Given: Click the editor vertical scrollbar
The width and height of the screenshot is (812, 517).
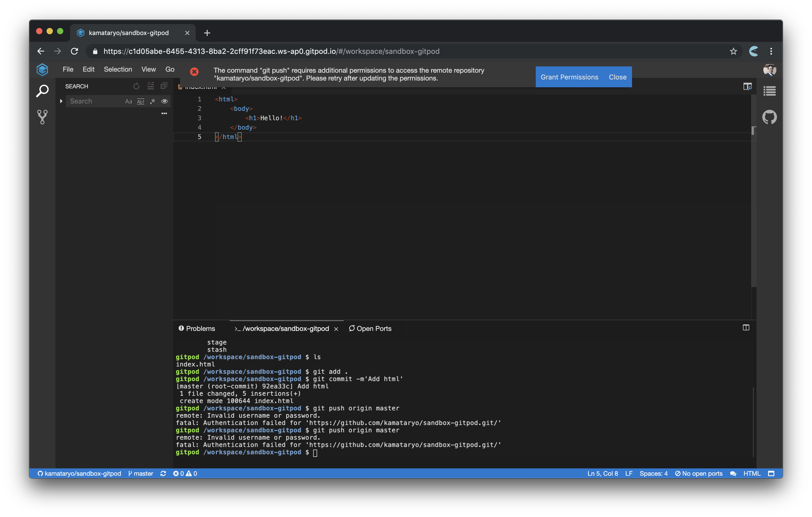Looking at the screenshot, I should point(753,191).
